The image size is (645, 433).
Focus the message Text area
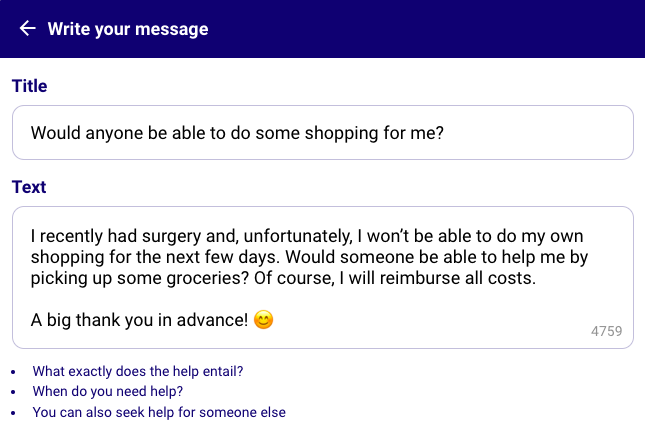pos(322,278)
